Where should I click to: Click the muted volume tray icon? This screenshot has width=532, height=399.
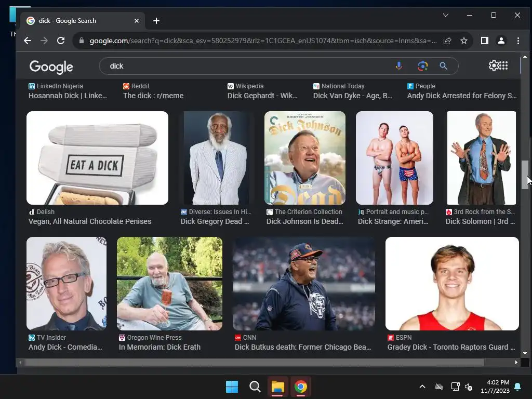[469, 387]
